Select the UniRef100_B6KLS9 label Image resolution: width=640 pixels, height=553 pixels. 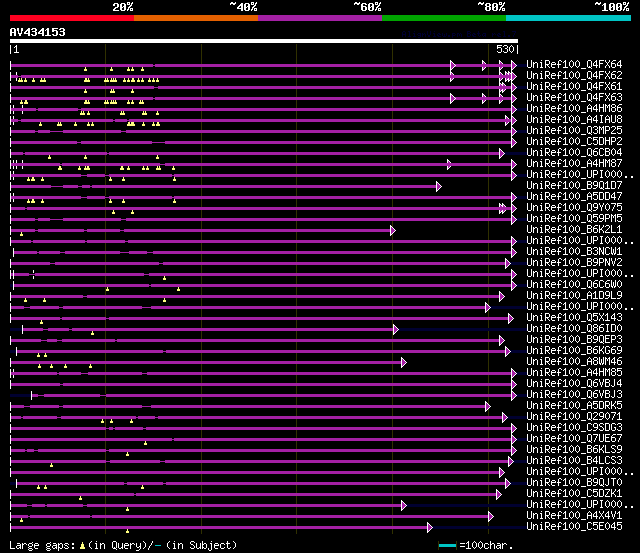(574, 450)
